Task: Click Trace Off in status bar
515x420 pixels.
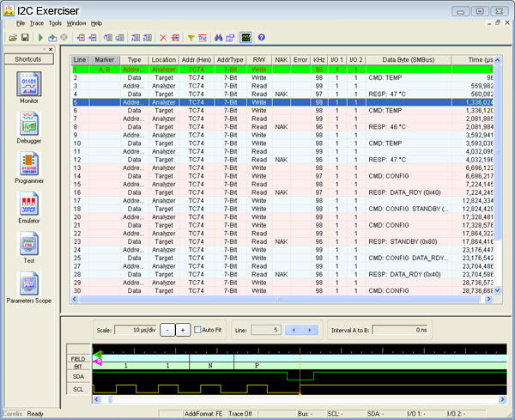Action: (x=240, y=414)
